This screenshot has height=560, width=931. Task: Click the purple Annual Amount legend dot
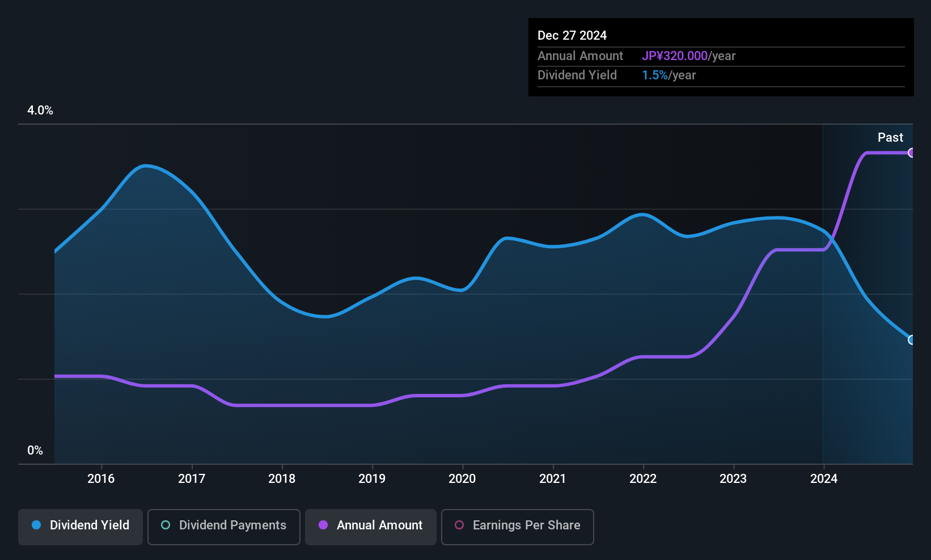coord(323,525)
